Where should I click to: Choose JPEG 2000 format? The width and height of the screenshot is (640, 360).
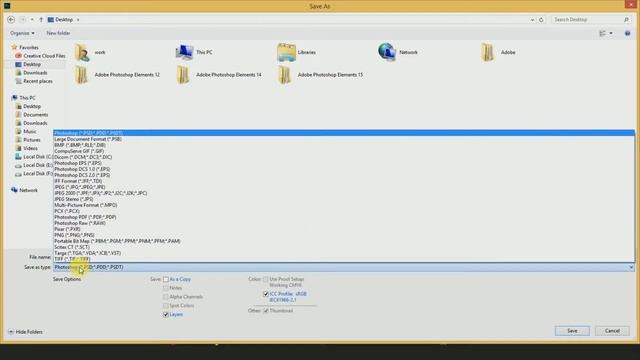tap(344, 193)
